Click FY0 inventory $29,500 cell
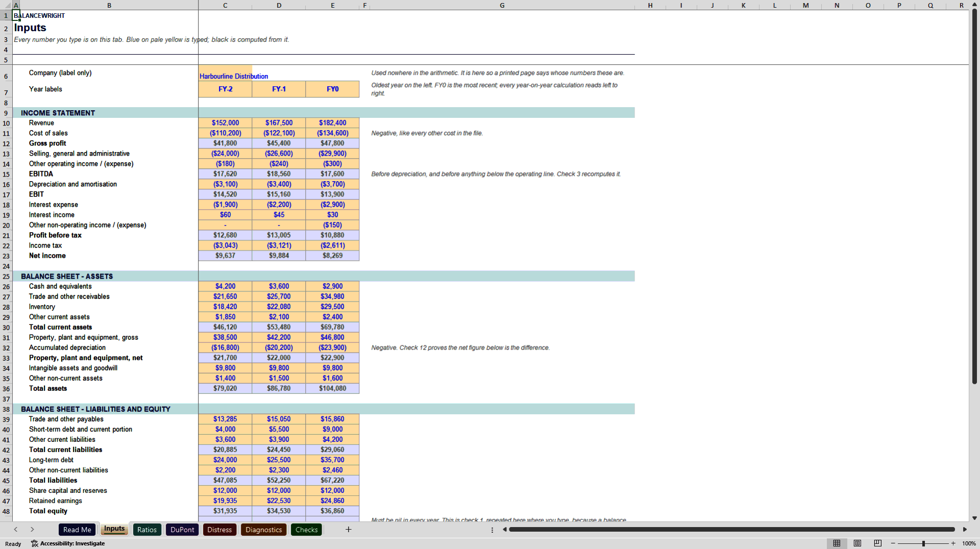 [332, 307]
